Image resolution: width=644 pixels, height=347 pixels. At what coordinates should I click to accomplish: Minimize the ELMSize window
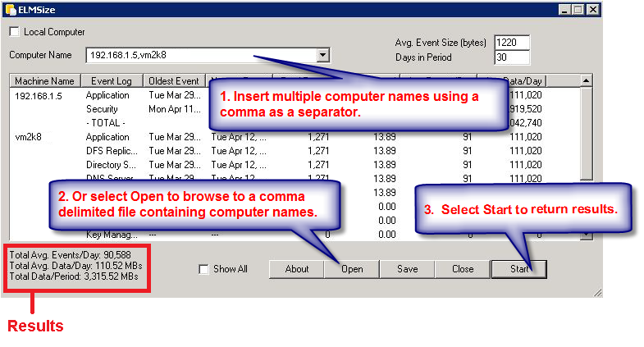pos(564,10)
